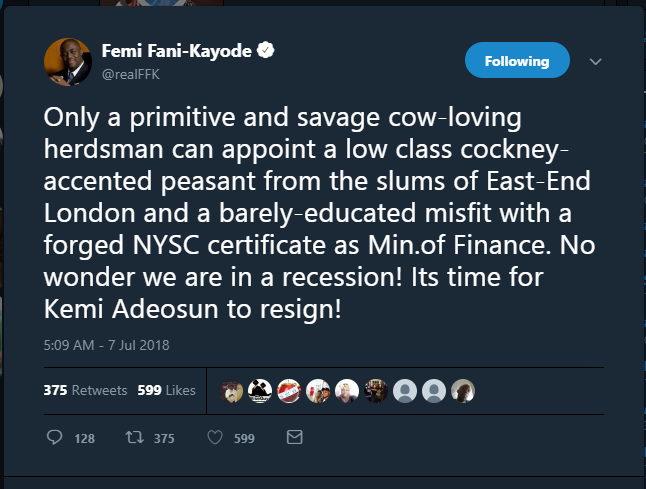View the 599 Likes list
This screenshot has height=489, width=646.
(x=166, y=390)
